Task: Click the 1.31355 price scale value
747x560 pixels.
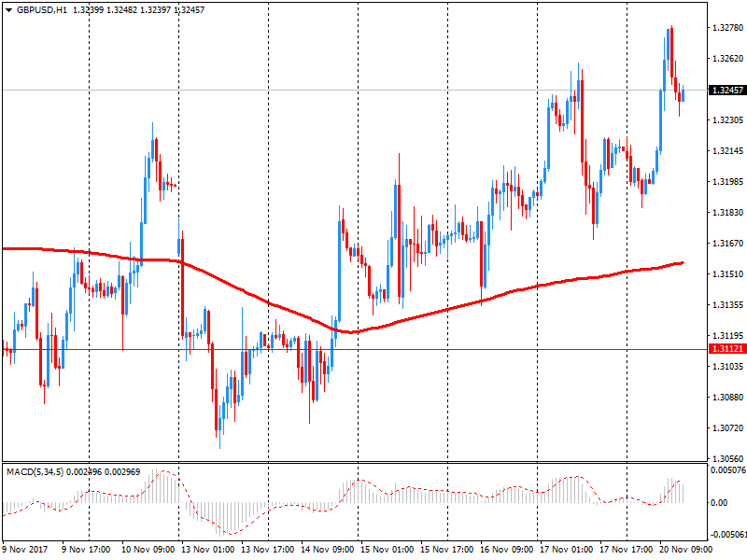Action: pyautogui.click(x=727, y=305)
